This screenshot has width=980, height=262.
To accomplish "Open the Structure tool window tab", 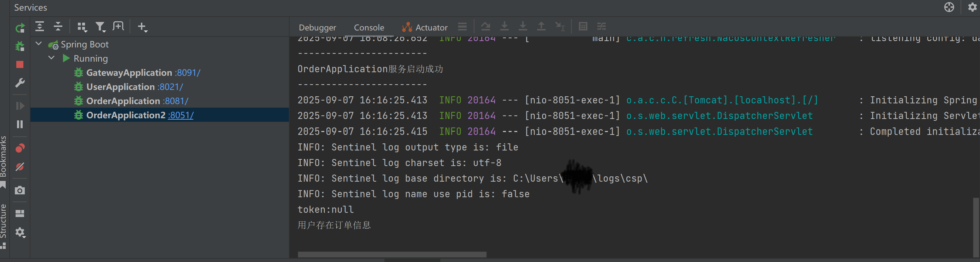I will pyautogui.click(x=4, y=226).
